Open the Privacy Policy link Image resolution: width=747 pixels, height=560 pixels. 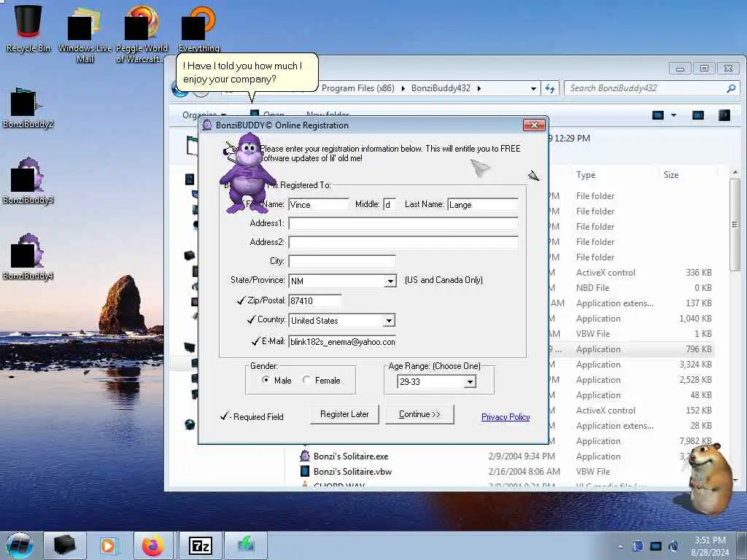506,416
